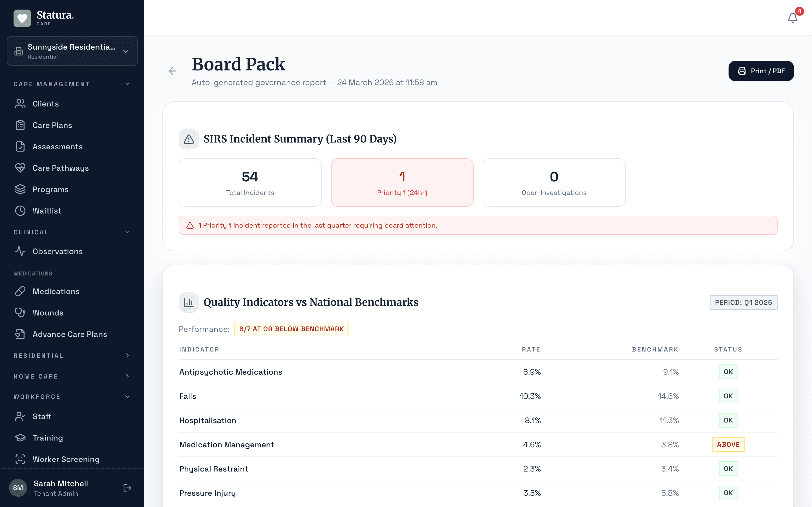Screen dimensions: 812x507
Task: Open Medications via the pill icon
Action: (20, 291)
